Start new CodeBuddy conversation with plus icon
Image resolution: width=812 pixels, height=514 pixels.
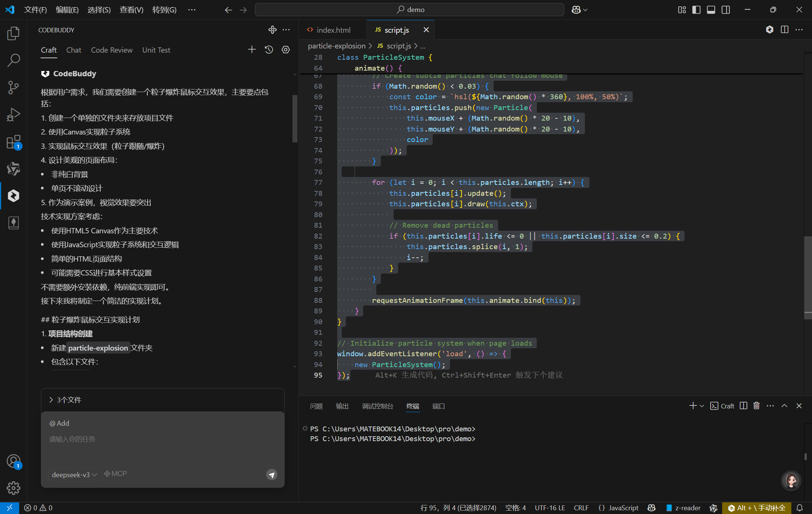pyautogui.click(x=252, y=50)
